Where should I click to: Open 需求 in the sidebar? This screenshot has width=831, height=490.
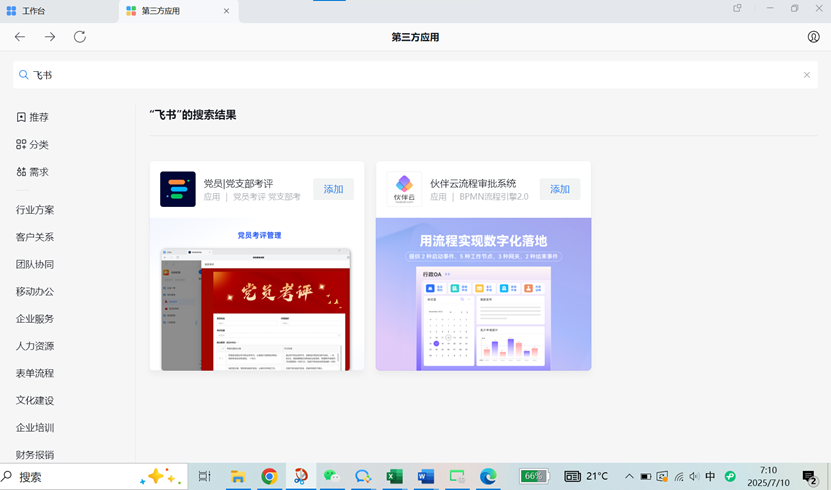click(32, 172)
